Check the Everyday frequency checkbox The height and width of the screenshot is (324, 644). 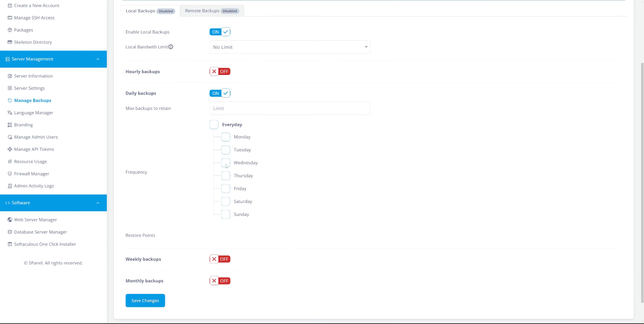click(x=214, y=125)
